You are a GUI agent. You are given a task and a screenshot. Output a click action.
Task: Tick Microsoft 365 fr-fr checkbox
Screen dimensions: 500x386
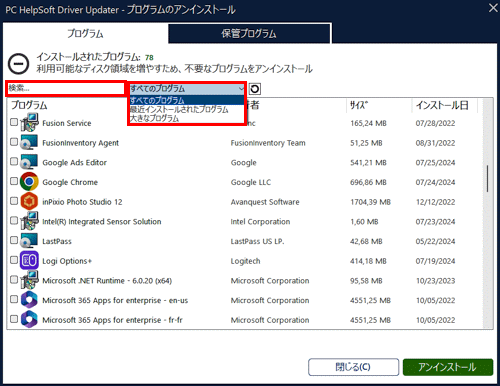(x=14, y=319)
